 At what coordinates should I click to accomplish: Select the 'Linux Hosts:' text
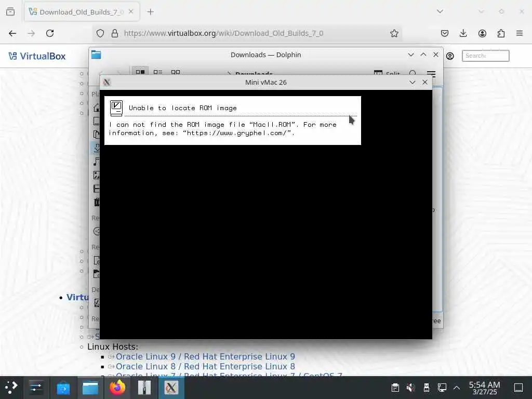[x=113, y=347]
